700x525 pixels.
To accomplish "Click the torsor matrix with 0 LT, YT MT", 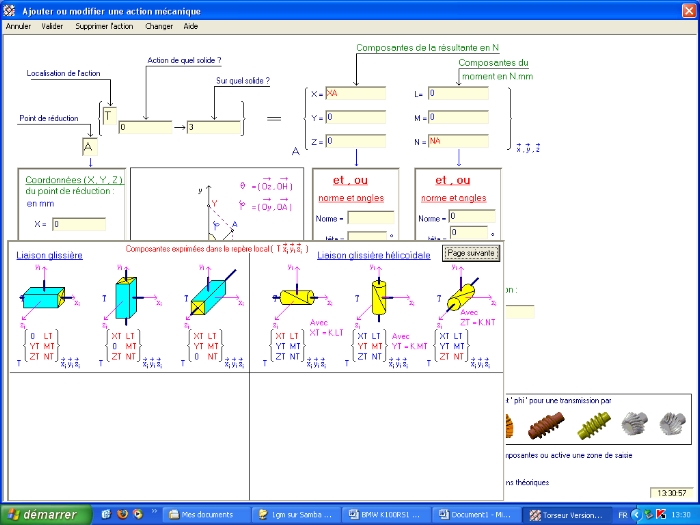I will 42,346.
